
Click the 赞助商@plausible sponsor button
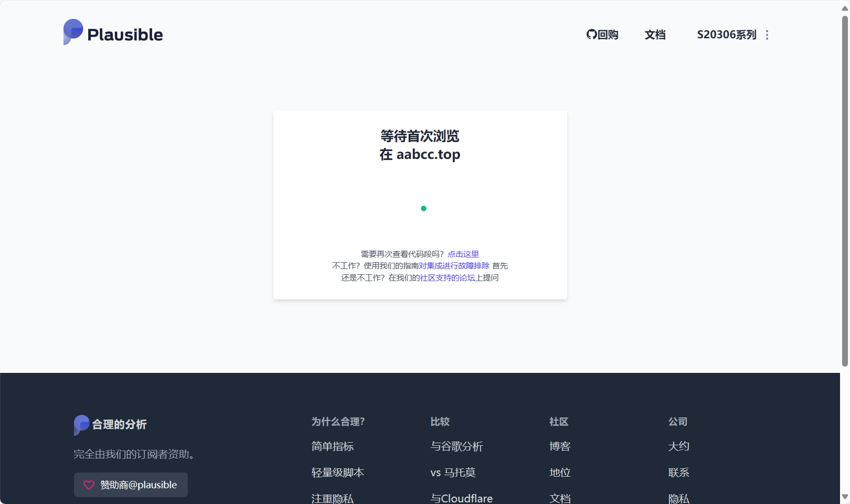[131, 485]
